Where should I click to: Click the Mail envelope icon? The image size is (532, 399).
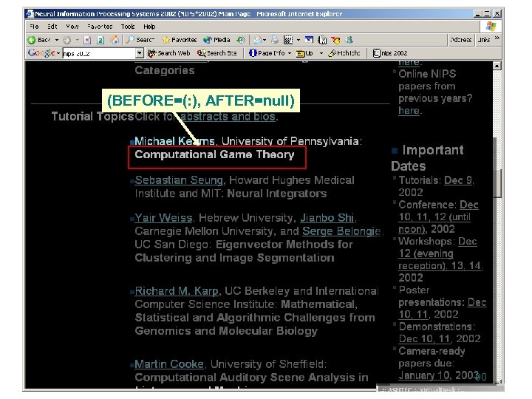click(x=258, y=40)
